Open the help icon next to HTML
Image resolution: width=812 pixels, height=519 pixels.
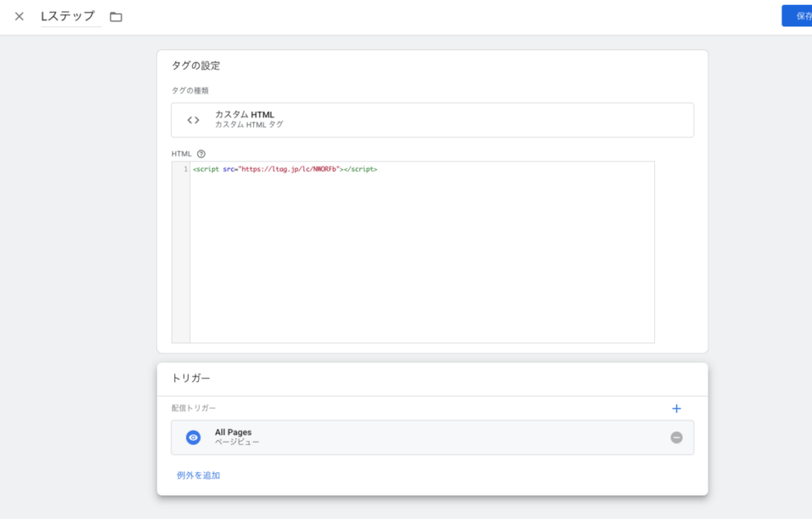point(201,154)
